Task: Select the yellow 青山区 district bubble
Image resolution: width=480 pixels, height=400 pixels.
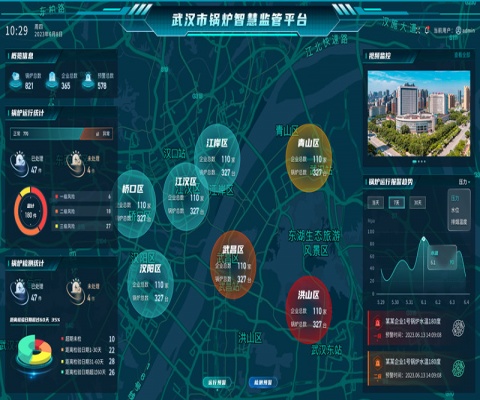Action: point(309,158)
